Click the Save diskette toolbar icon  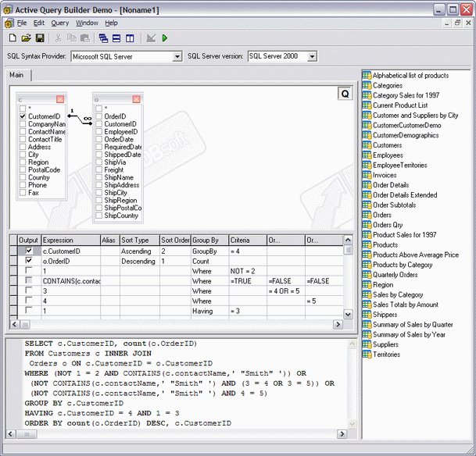(40, 38)
